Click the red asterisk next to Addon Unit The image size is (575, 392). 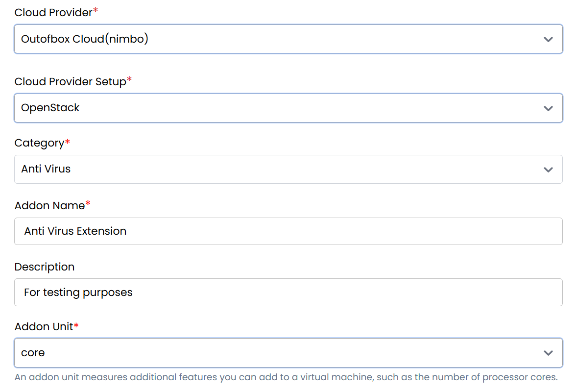pos(76,325)
